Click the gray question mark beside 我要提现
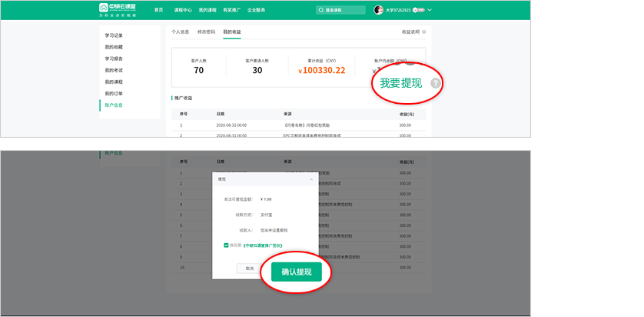Viewport: 644px width, 317px height. pyautogui.click(x=436, y=83)
